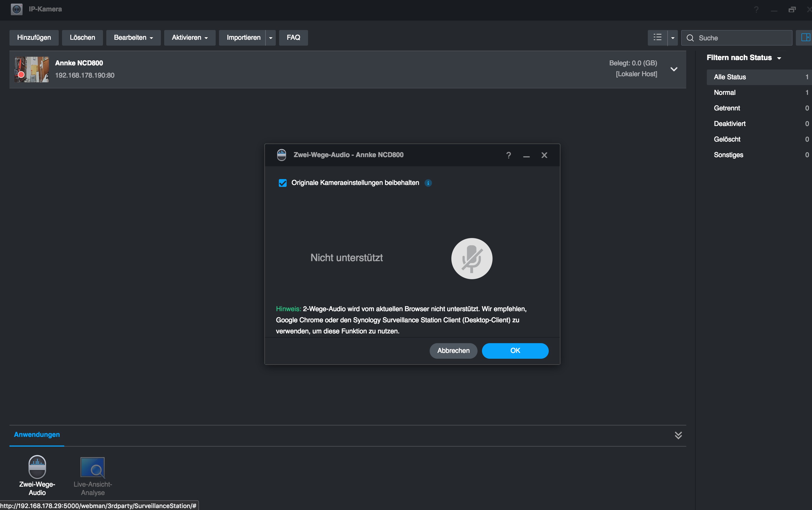
Task: Open the Aktivieren dropdown menu
Action: tap(190, 38)
